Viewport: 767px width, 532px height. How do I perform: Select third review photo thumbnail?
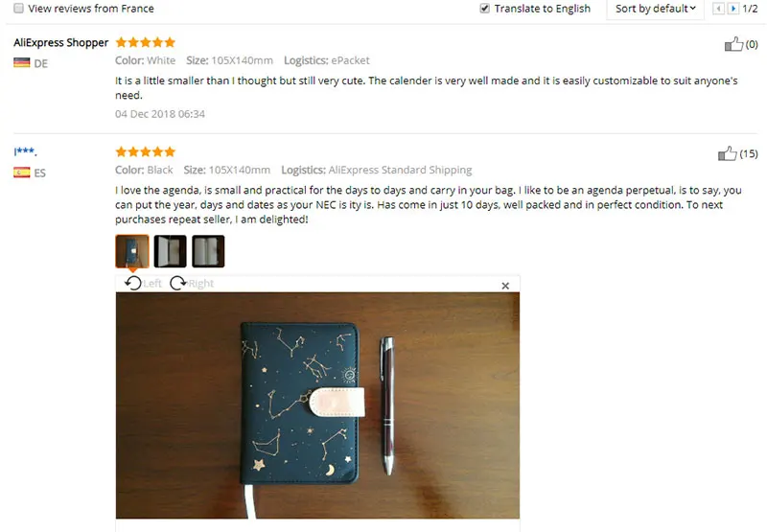(x=208, y=251)
